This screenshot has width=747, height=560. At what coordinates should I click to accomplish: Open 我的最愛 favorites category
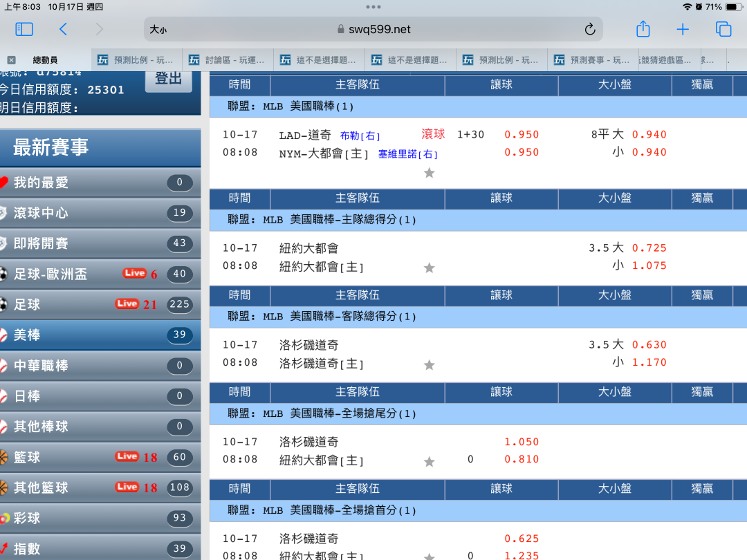pyautogui.click(x=100, y=183)
